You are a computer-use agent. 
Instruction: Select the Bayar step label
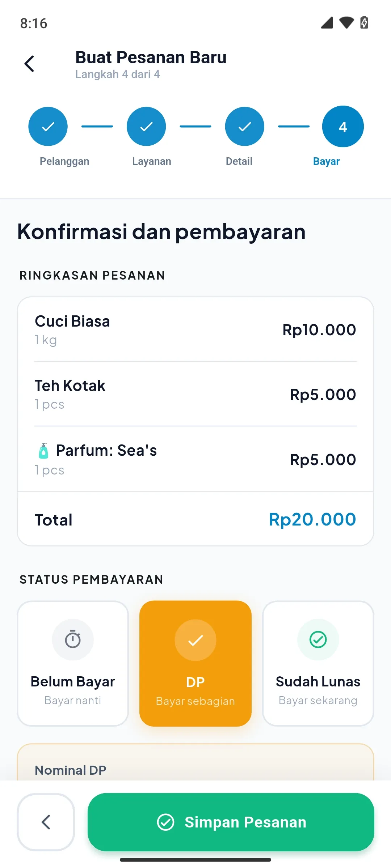(x=326, y=161)
